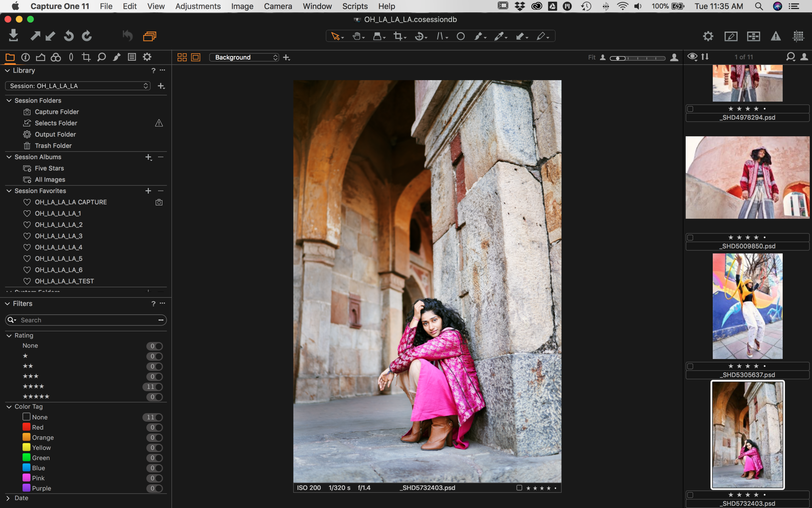Select the Pan hand tool
812x508 pixels.
click(x=358, y=36)
